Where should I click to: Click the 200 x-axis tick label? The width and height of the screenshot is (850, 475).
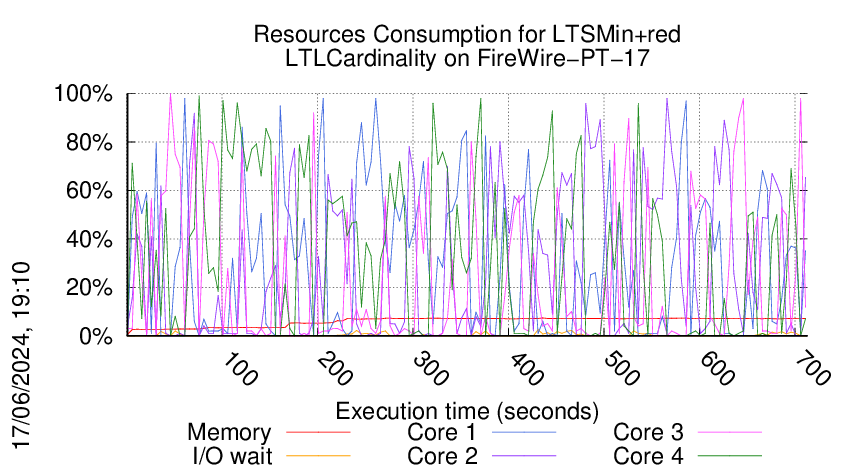coord(336,369)
